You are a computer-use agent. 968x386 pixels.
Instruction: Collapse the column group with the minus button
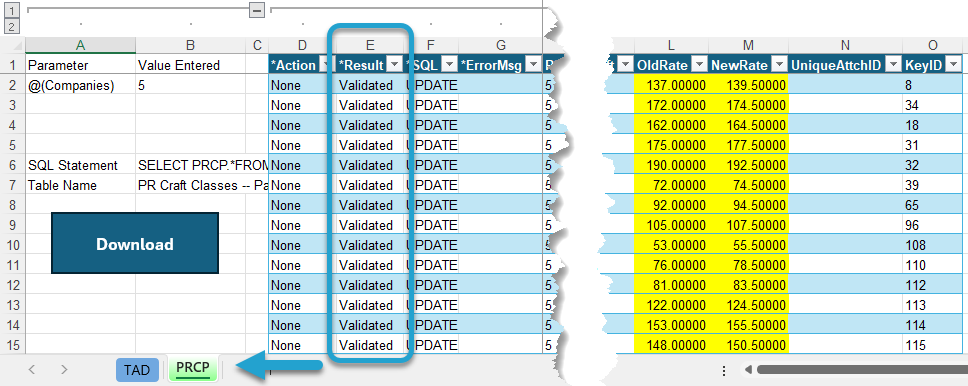[257, 10]
